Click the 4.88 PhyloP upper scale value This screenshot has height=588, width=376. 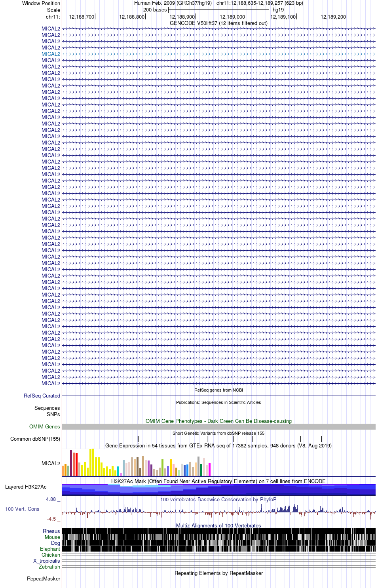click(x=51, y=499)
